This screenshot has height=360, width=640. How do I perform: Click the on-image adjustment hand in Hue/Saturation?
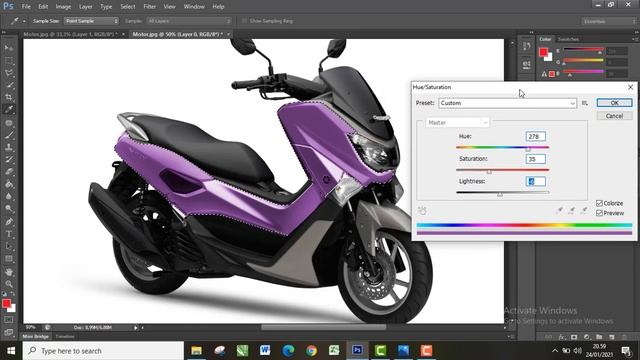[x=422, y=211]
